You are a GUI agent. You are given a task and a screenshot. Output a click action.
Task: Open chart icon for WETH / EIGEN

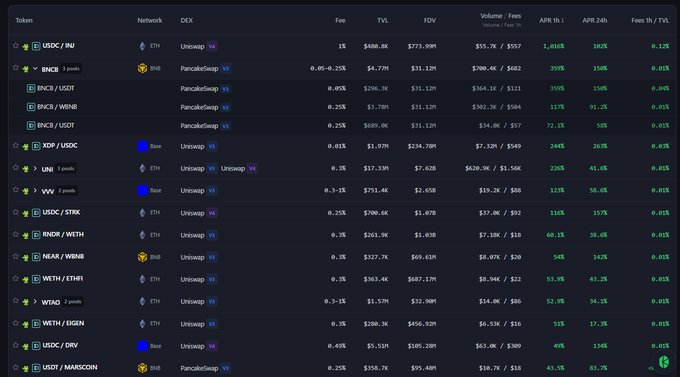(36, 324)
